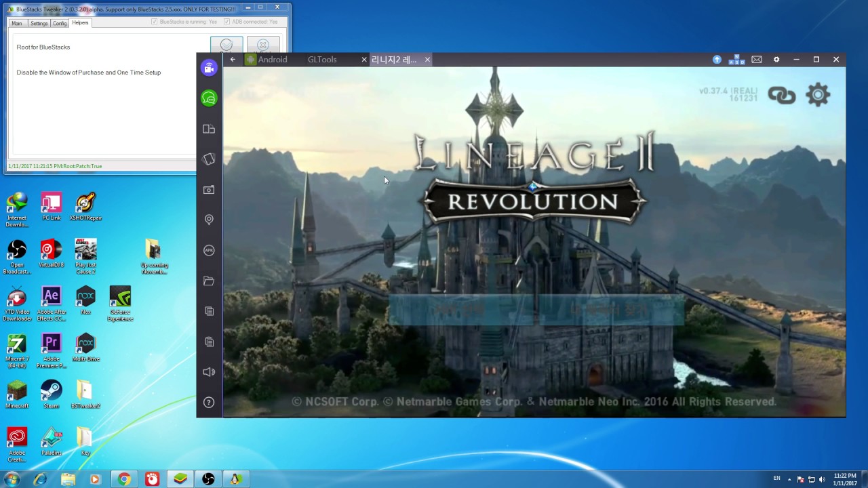Screen dimensions: 868x488
Task: Switch to the Config tab in BlueStacks Tweaker
Action: (x=60, y=23)
